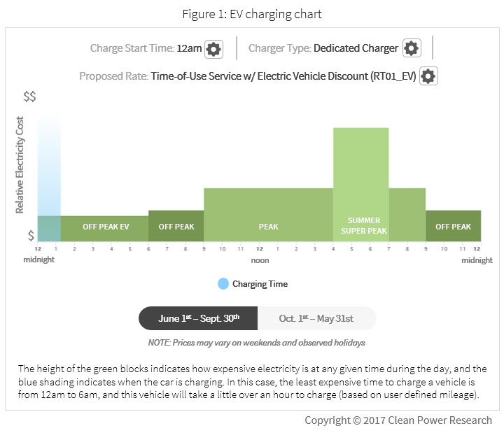Click the noon marker on time axis
Image resolution: width=504 pixels, height=433 pixels.
click(259, 260)
